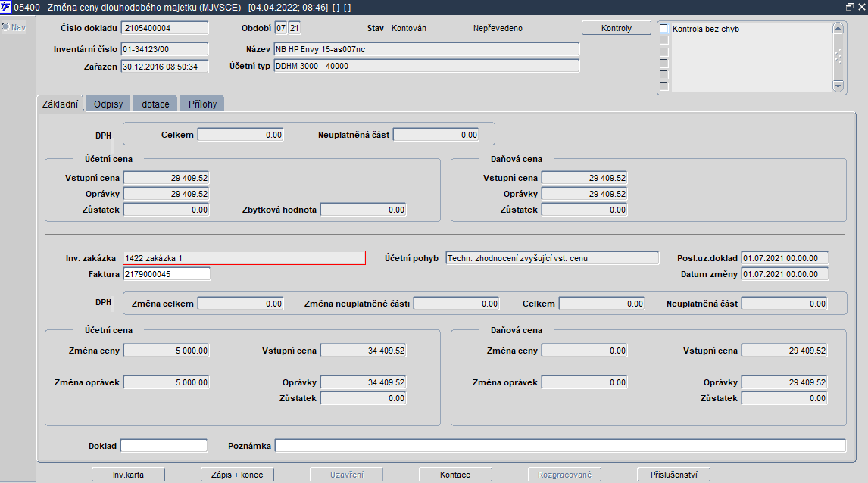Screen dimensions: 868x483
Task: Open the Příslušenství button
Action: click(673, 475)
